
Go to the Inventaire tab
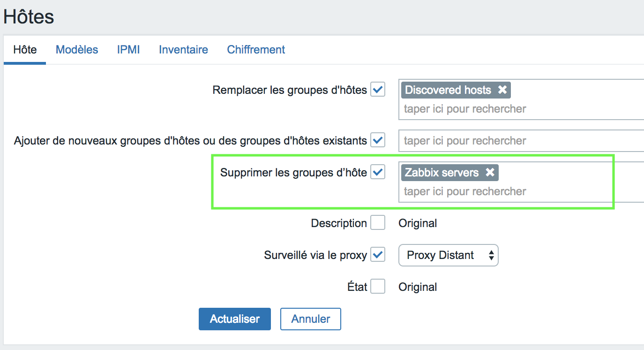183,50
